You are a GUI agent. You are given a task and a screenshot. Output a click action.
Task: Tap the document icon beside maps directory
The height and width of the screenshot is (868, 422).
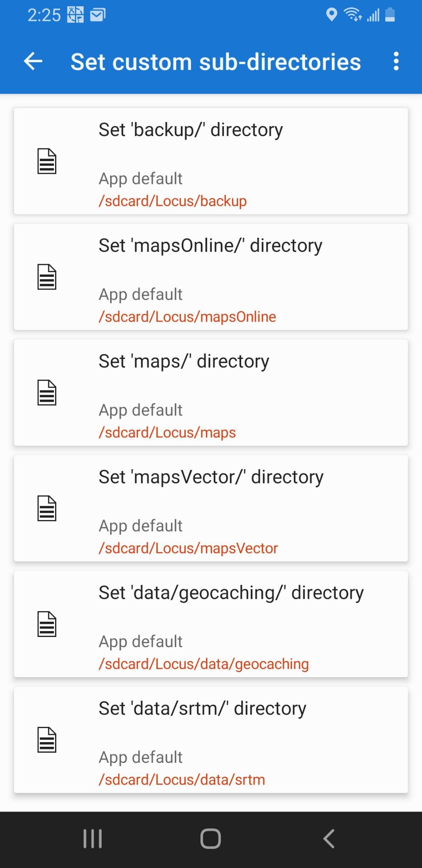coord(47,392)
